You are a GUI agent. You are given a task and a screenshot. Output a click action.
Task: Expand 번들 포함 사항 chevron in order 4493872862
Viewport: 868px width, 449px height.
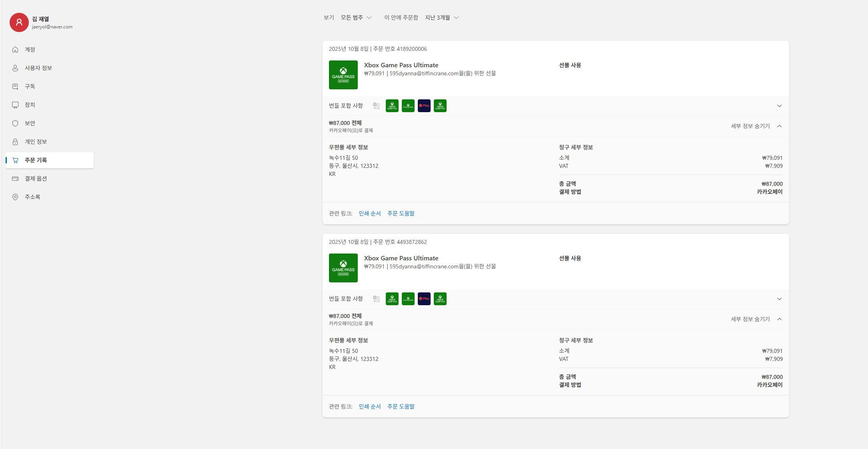click(x=779, y=299)
